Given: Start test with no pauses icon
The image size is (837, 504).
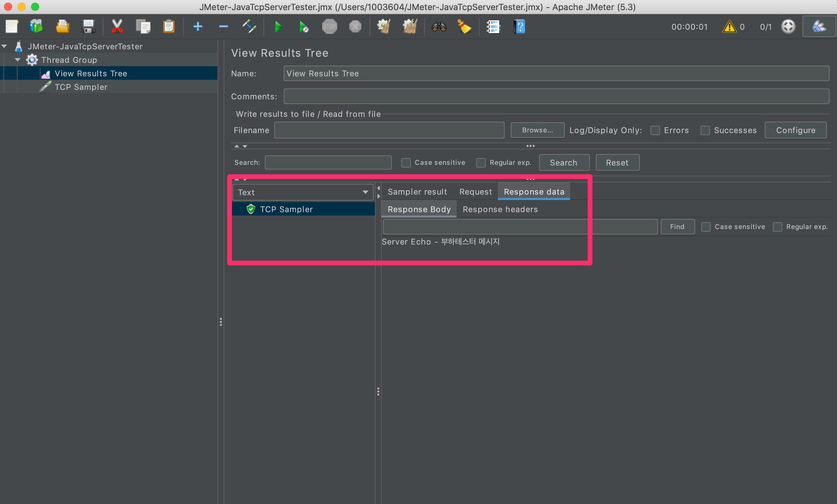Looking at the screenshot, I should pyautogui.click(x=304, y=26).
